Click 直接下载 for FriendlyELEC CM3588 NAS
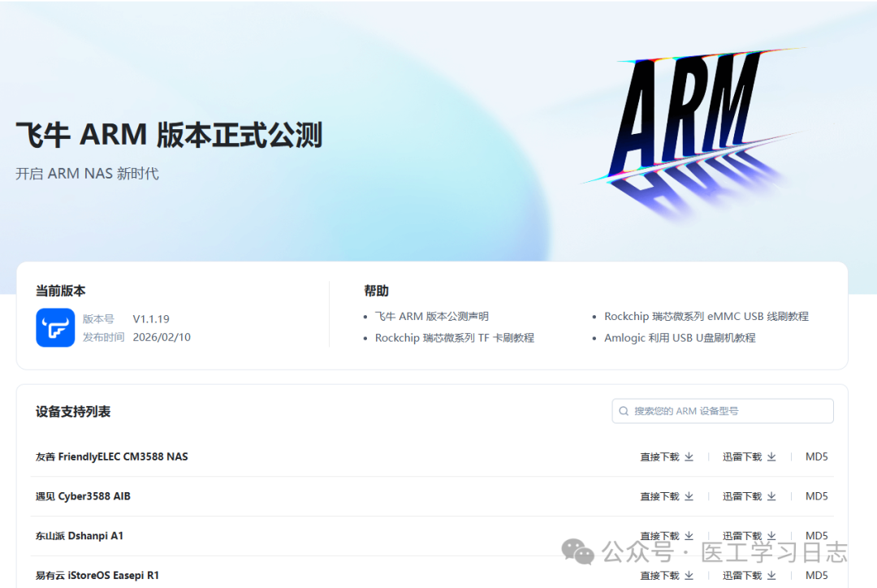 659,456
